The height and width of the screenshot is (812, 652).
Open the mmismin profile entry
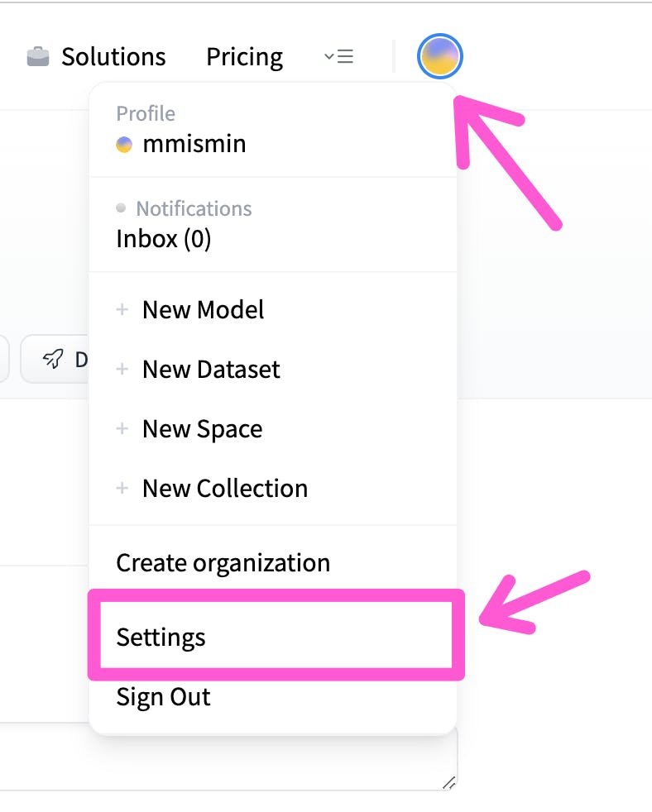[194, 144]
